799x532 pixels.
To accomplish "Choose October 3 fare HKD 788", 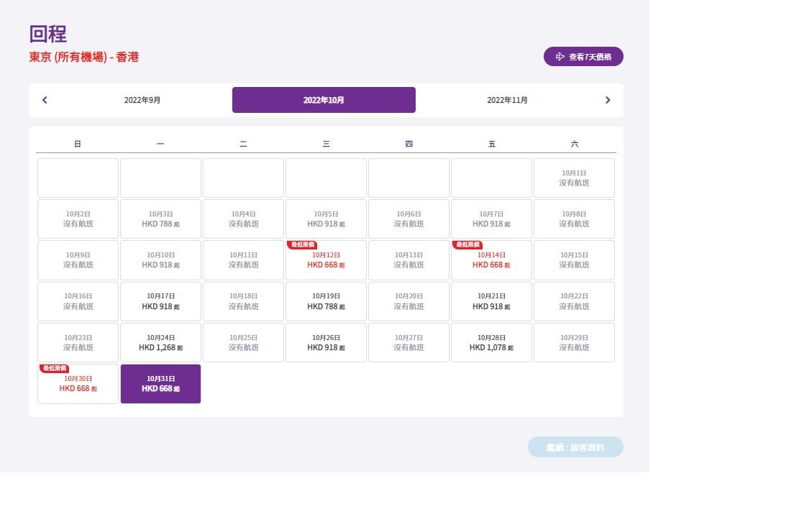I will pos(160,219).
